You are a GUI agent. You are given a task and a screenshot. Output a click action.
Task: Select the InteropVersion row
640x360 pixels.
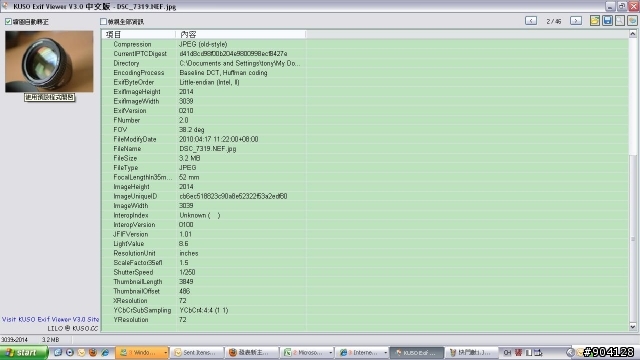365,224
